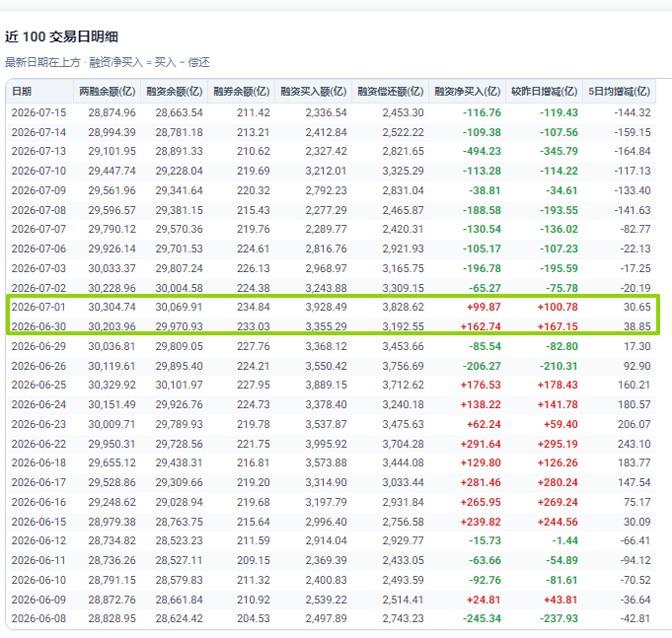The height and width of the screenshot is (638, 672).
Task: Click two-margin balance value 28,874.96
Action: coord(112,112)
